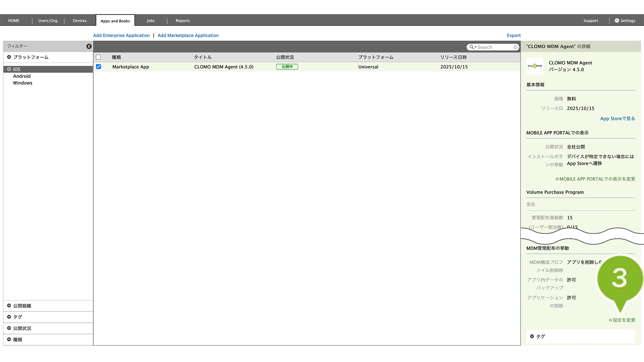This screenshot has height=362, width=644.
Task: Expand the 公開状況 filter section
Action: [22, 328]
